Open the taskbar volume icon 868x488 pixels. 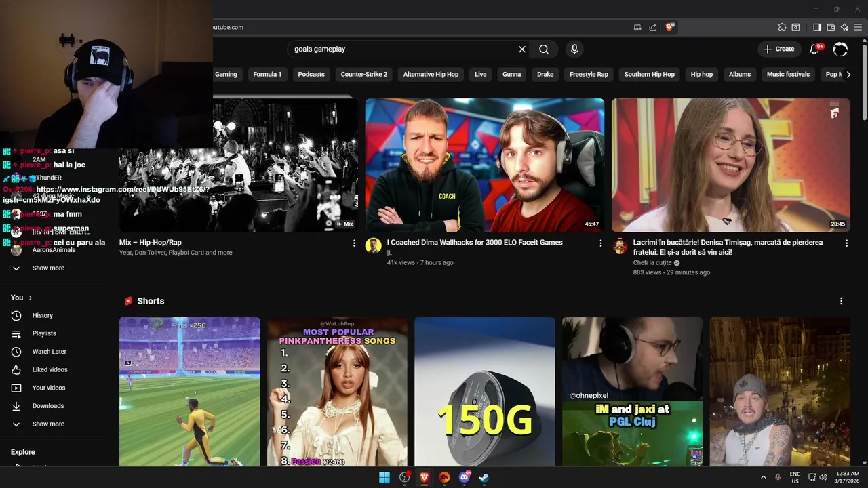tap(823, 477)
